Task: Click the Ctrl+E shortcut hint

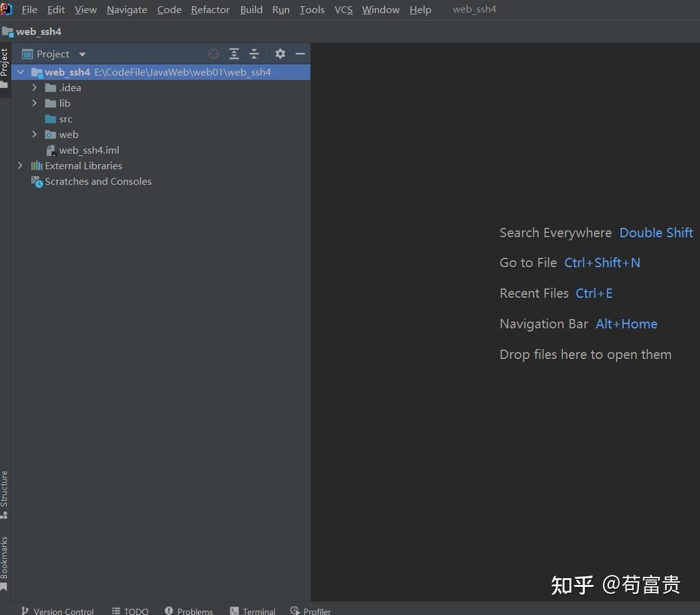Action: pyautogui.click(x=594, y=293)
